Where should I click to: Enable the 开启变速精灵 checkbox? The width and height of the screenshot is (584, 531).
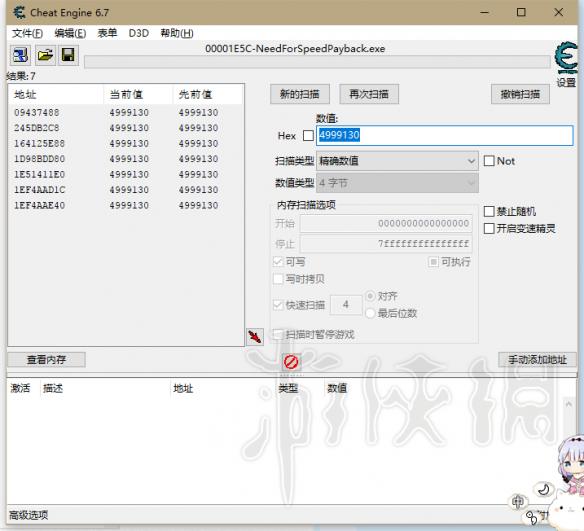pos(489,228)
